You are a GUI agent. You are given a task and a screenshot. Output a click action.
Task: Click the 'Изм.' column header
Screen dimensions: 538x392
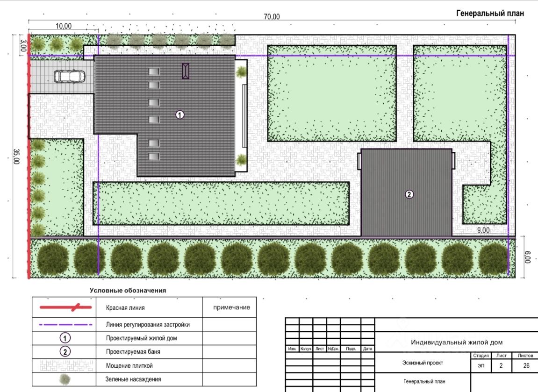(x=292, y=349)
